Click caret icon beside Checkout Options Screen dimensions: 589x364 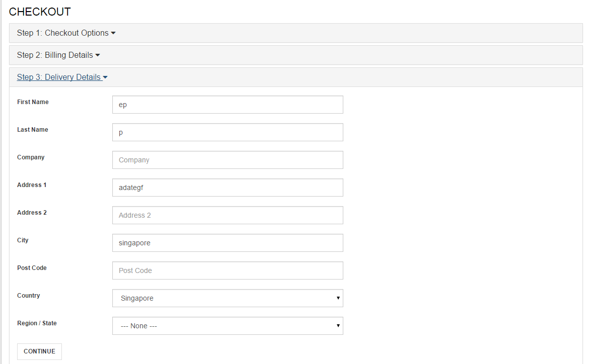(113, 33)
